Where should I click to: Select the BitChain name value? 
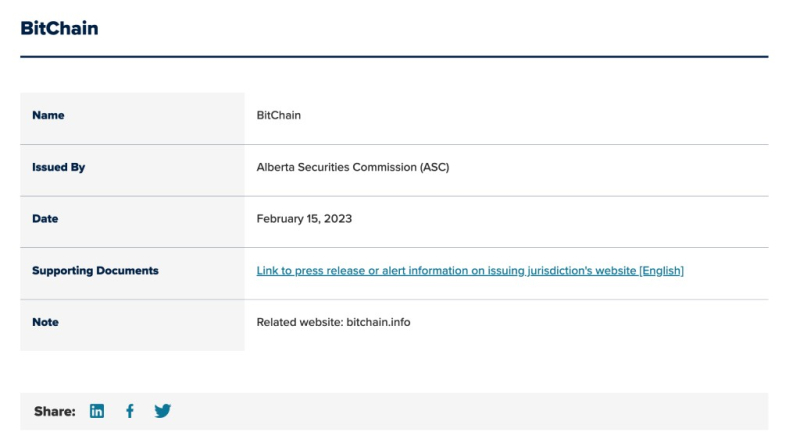279,115
